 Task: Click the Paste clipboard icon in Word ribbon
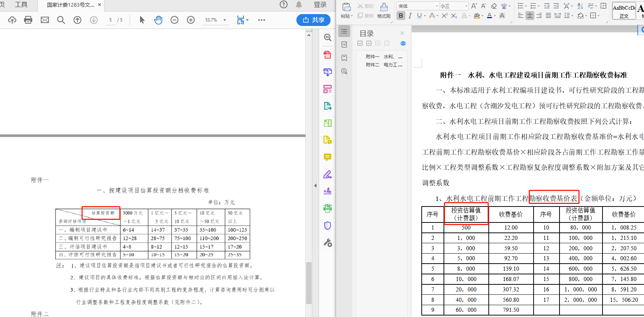click(346, 7)
